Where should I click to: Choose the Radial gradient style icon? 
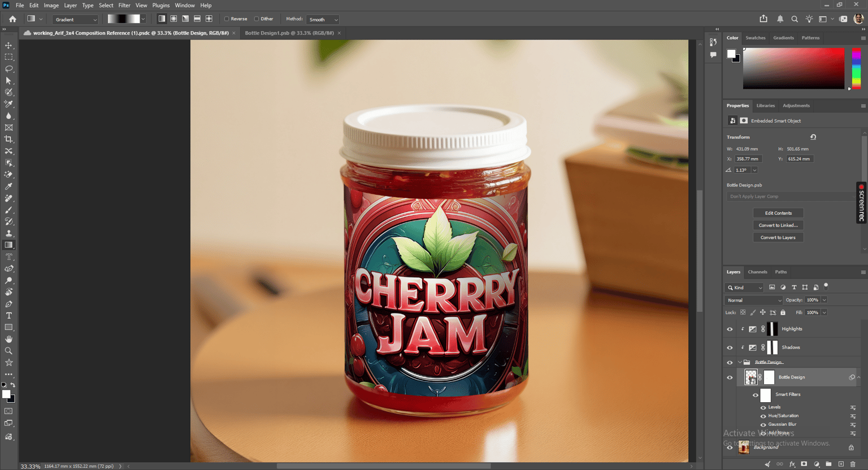[x=173, y=19]
